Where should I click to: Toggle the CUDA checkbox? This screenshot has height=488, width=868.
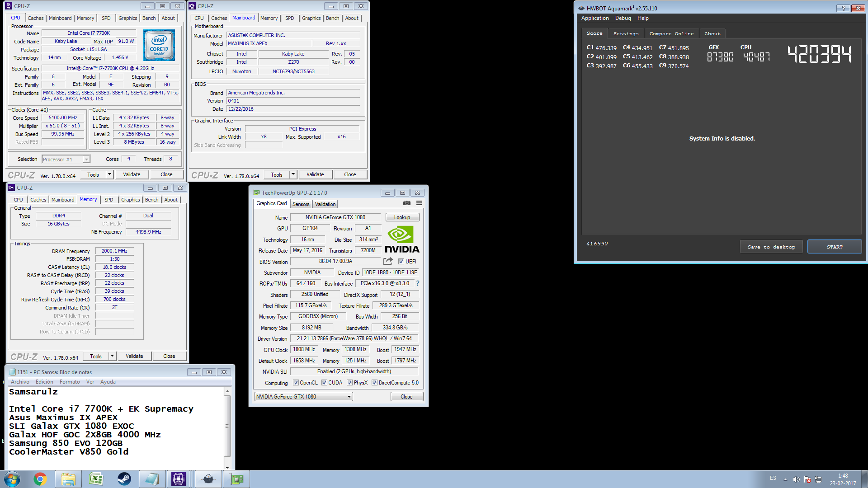pos(324,382)
